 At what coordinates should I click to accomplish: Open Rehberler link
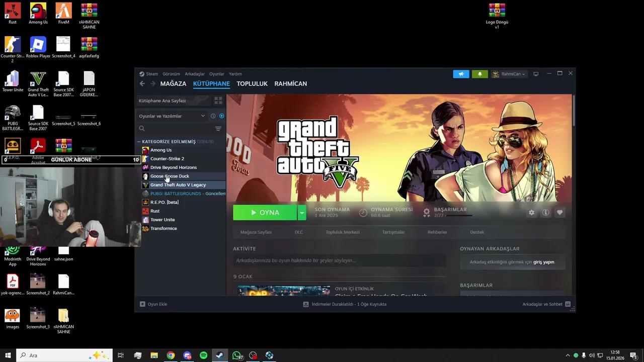(x=437, y=232)
